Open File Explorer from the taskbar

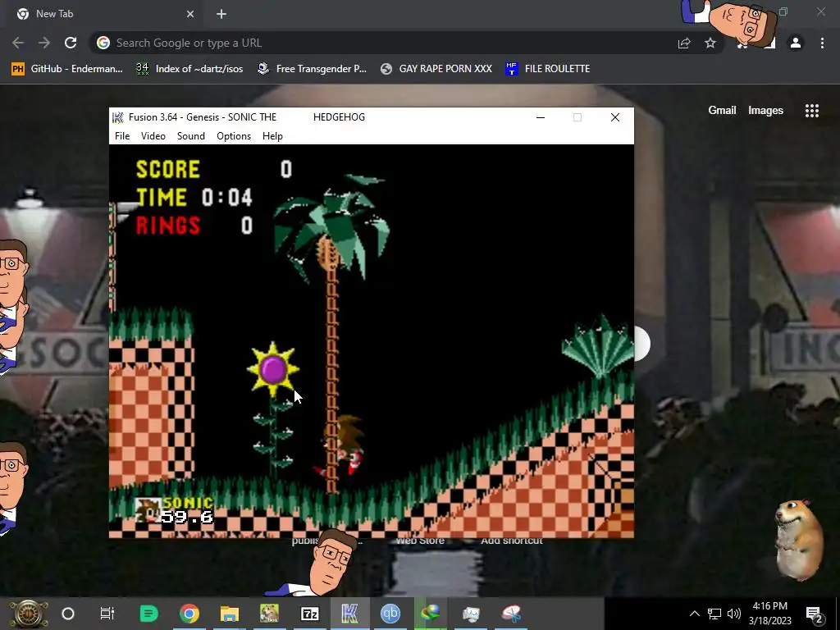[x=230, y=614]
